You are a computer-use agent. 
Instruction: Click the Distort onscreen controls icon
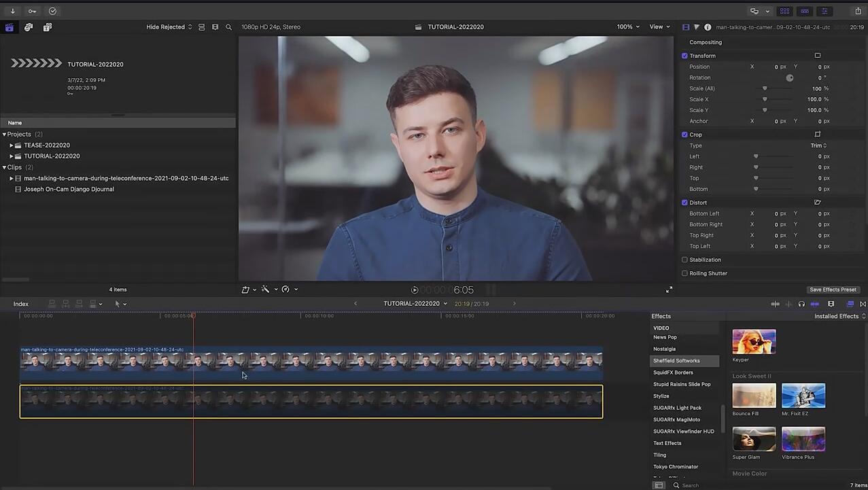tap(818, 203)
